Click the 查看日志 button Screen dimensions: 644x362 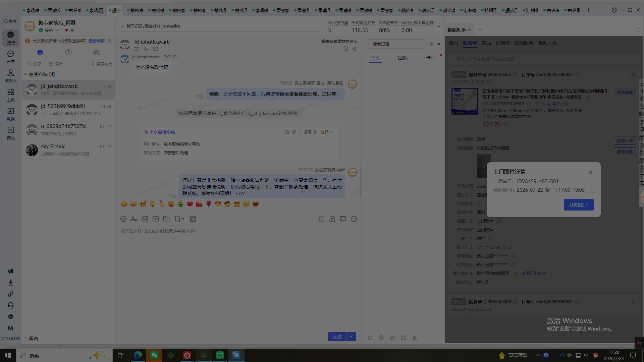pos(625,141)
